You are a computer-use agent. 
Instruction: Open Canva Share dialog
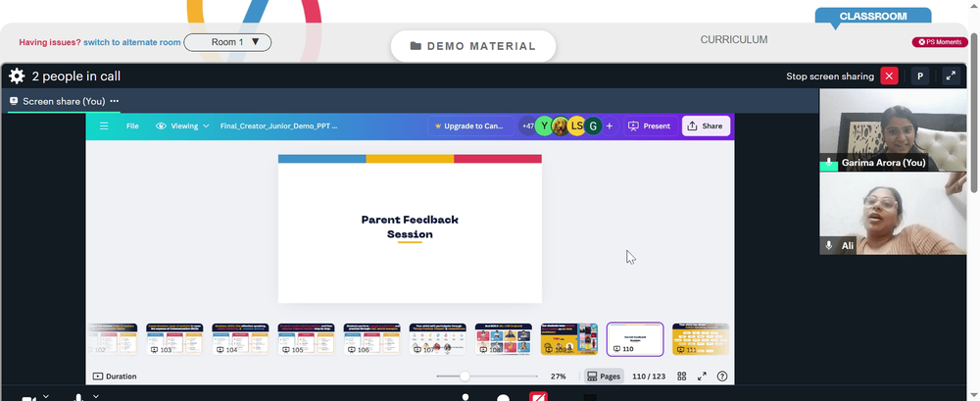[706, 125]
